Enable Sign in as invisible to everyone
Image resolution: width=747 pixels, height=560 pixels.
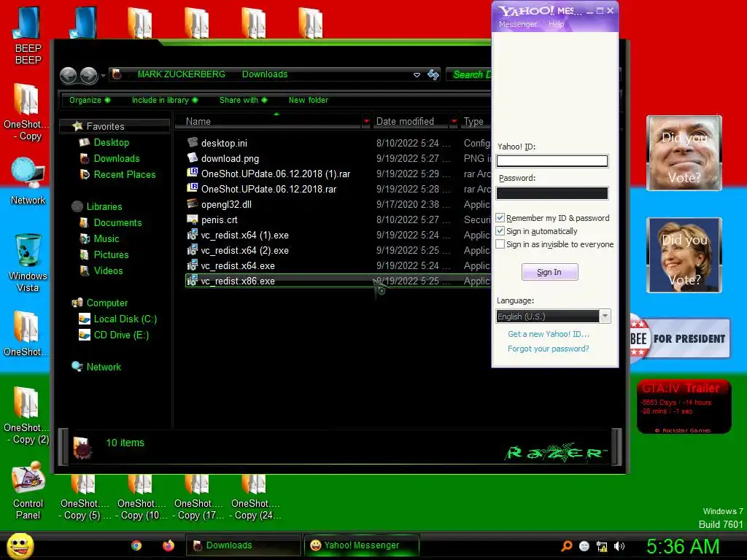tap(500, 244)
